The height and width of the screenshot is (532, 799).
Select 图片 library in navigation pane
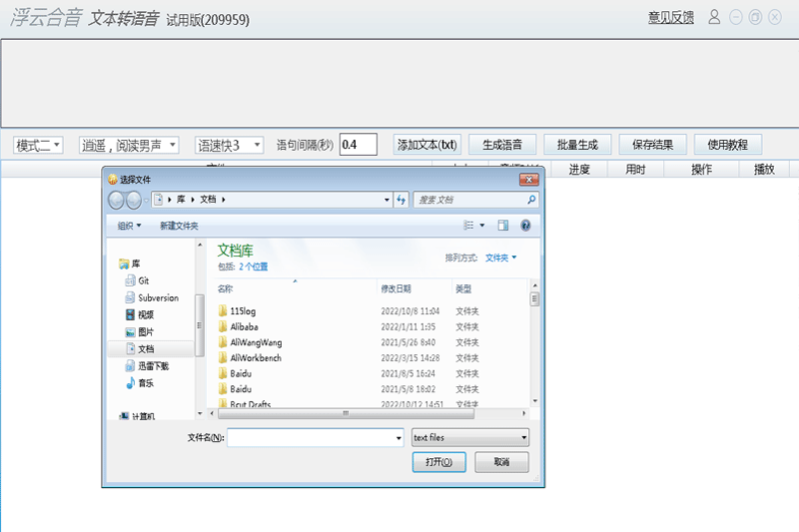click(140, 332)
